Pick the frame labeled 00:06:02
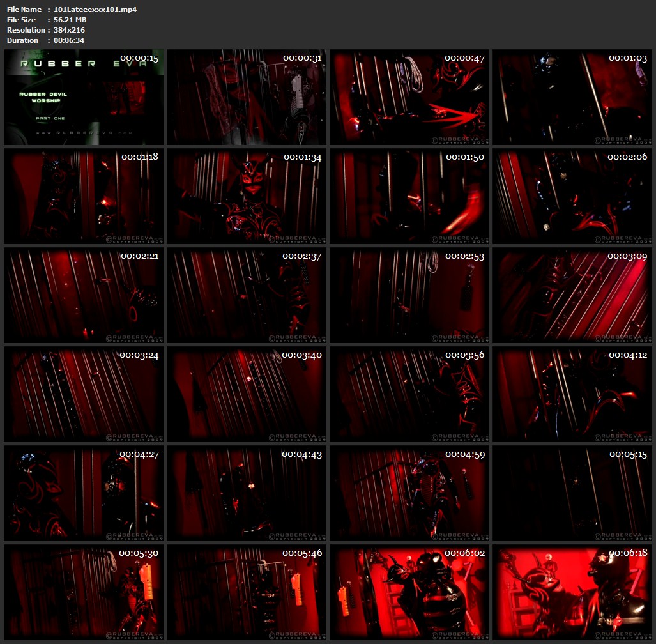 point(409,592)
